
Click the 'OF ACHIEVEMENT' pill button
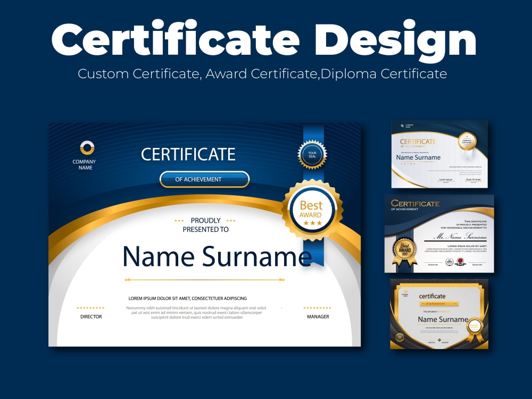coord(205,179)
